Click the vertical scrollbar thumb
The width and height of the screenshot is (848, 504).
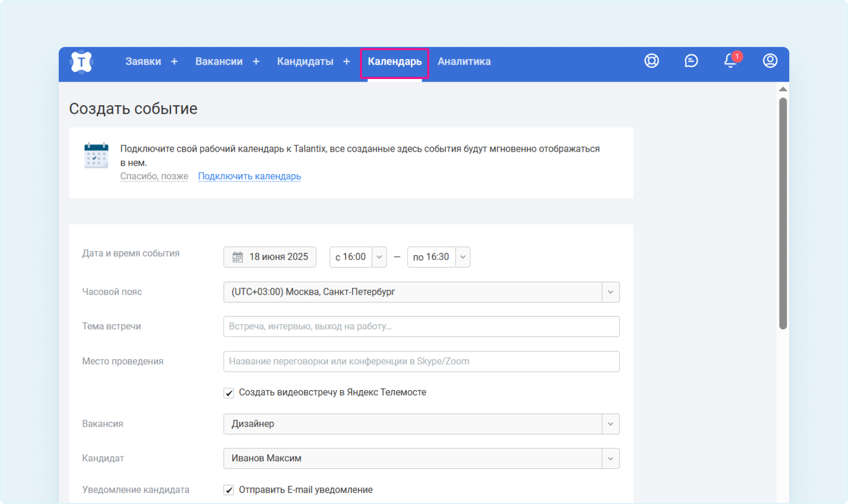[x=783, y=214]
